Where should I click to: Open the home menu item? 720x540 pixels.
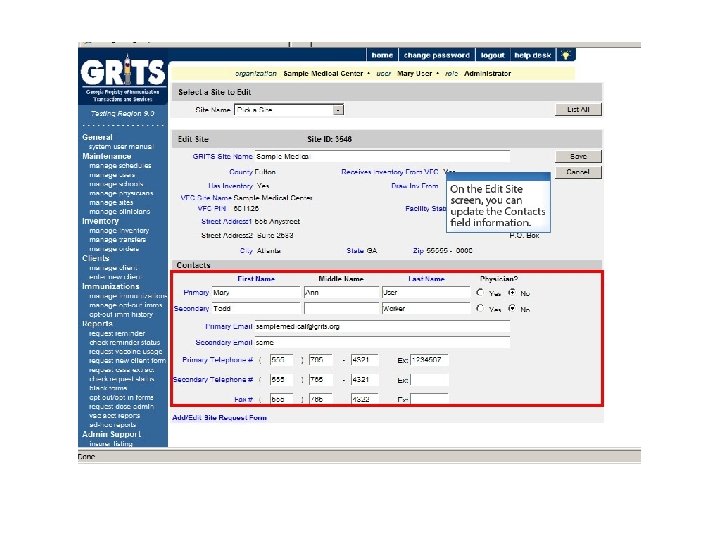tap(382, 55)
